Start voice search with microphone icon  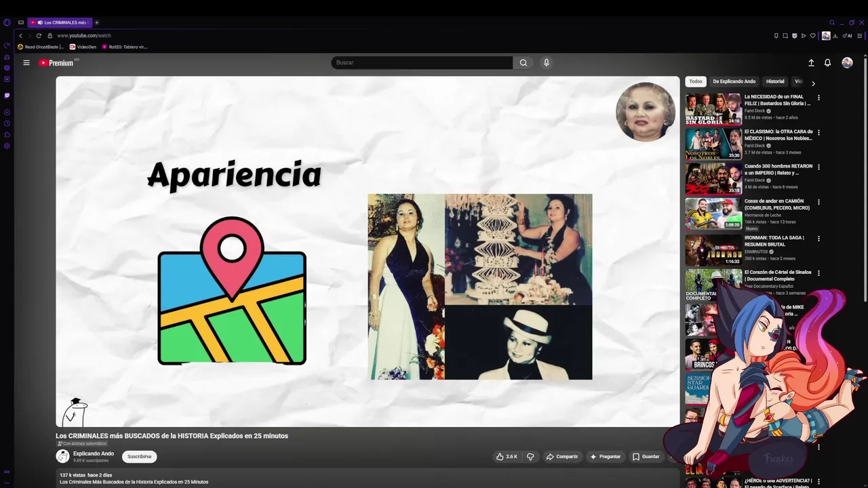[547, 62]
